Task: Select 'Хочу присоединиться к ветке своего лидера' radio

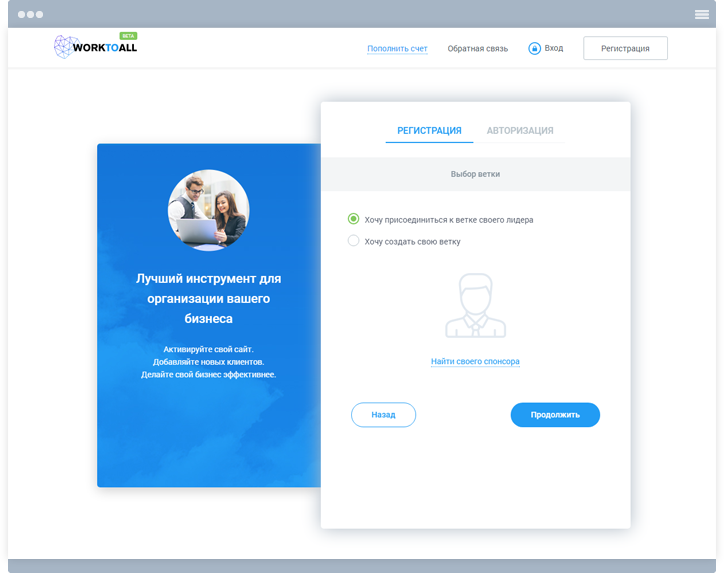Action: point(353,219)
